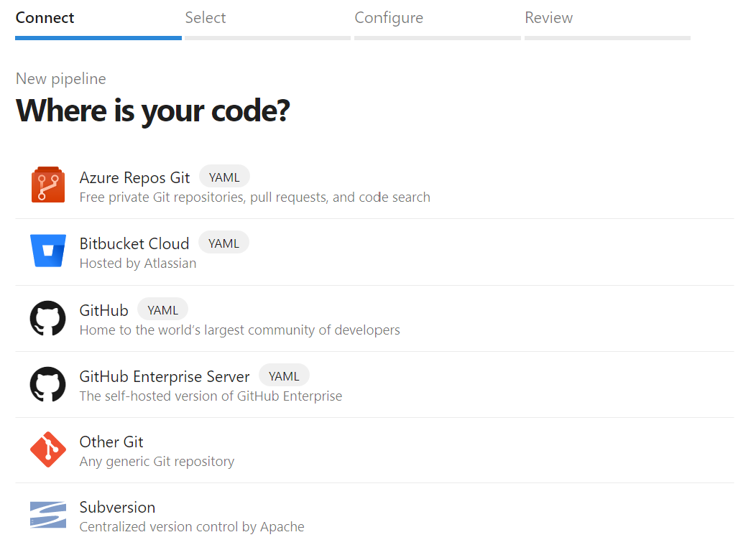Viewport: 756px width, 550px height.
Task: Switch to the Connect tab
Action: click(x=98, y=23)
